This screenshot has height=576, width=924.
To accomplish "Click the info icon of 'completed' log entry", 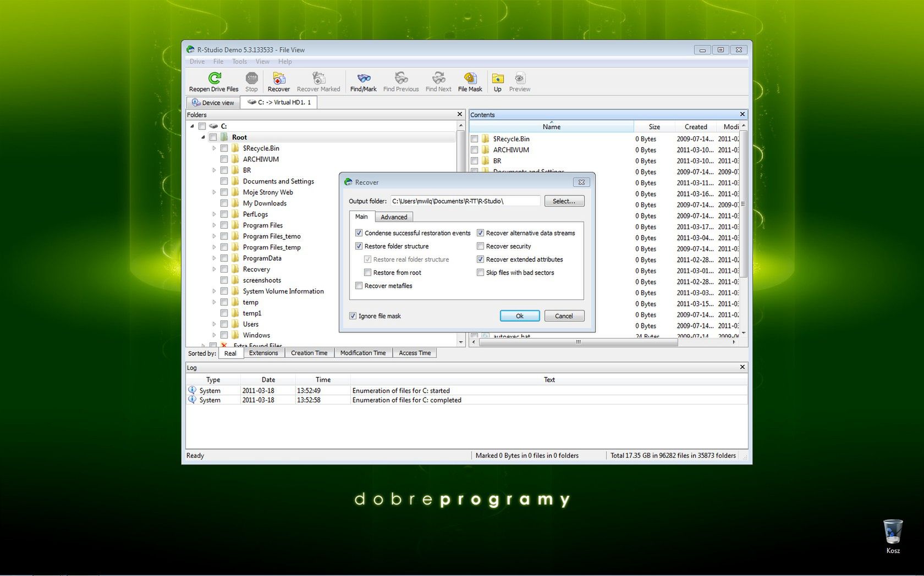I will (x=192, y=400).
